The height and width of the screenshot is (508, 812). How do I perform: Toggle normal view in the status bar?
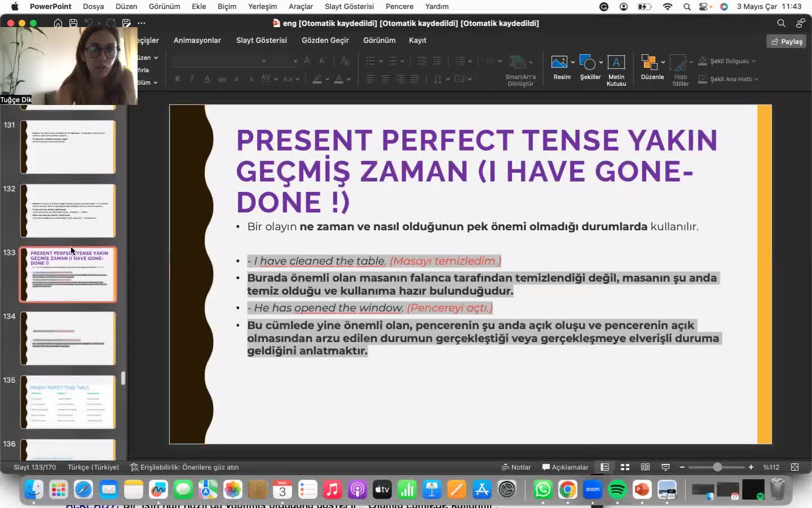pyautogui.click(x=604, y=467)
